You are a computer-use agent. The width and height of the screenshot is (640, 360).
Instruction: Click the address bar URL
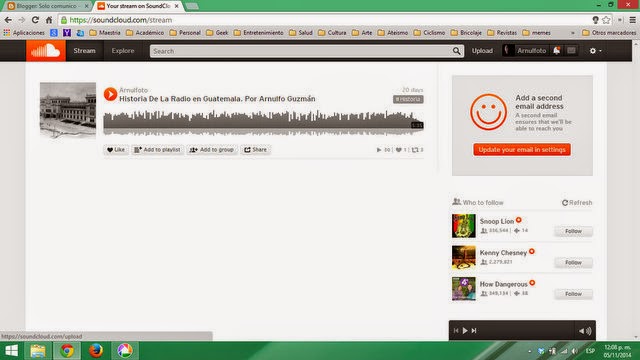(x=121, y=20)
